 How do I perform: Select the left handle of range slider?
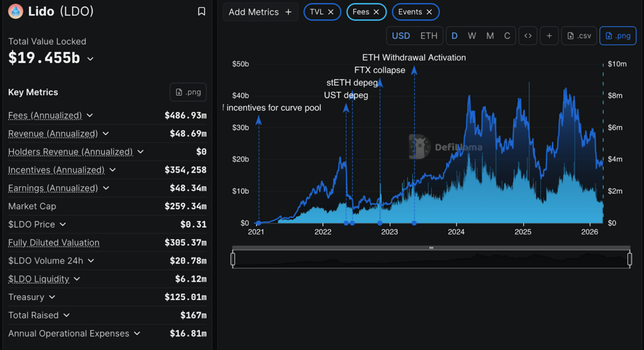pos(233,259)
